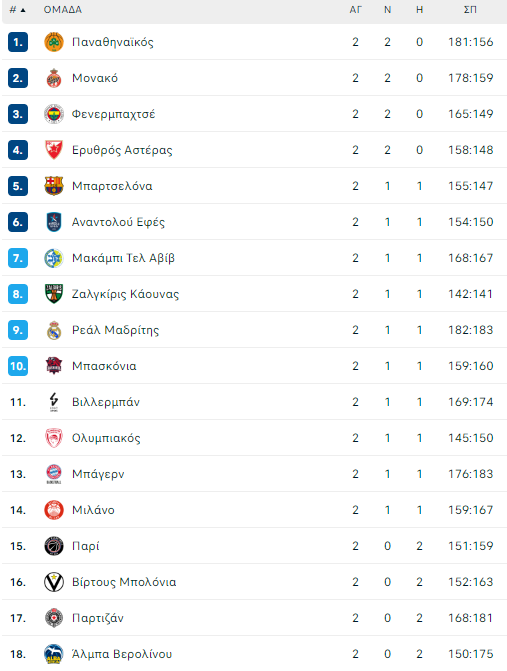Open the Μπαρτσελόνα crest icon
The image size is (507, 671).
pos(54,186)
